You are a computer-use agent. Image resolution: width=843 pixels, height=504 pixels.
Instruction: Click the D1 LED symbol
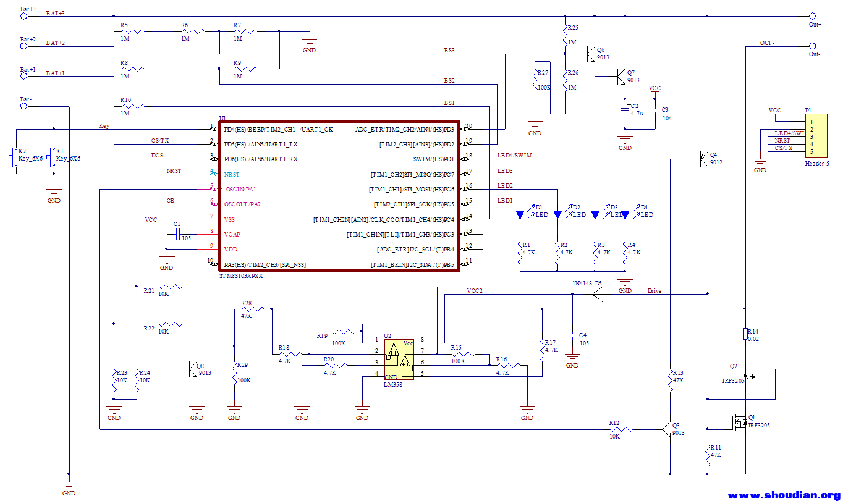point(520,215)
